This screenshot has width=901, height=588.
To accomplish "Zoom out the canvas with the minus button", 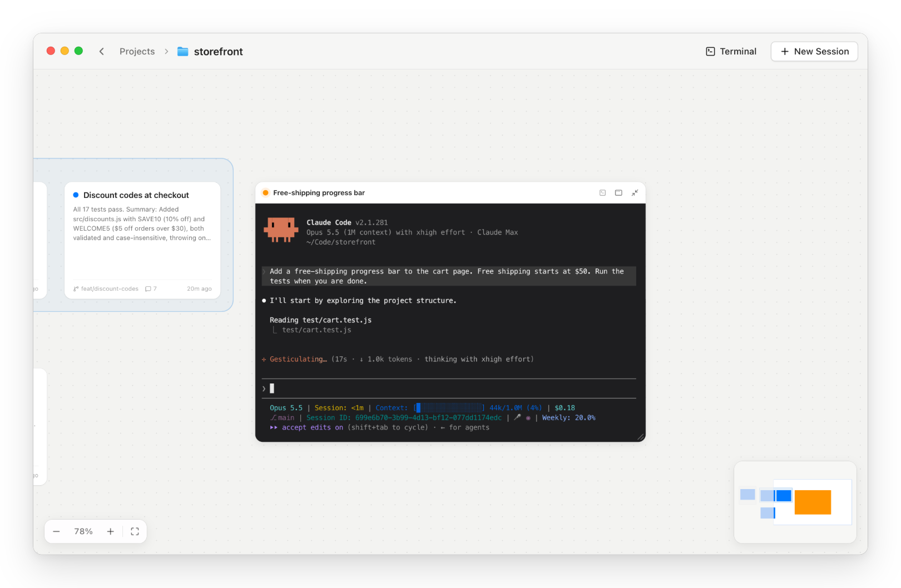I will [x=56, y=532].
